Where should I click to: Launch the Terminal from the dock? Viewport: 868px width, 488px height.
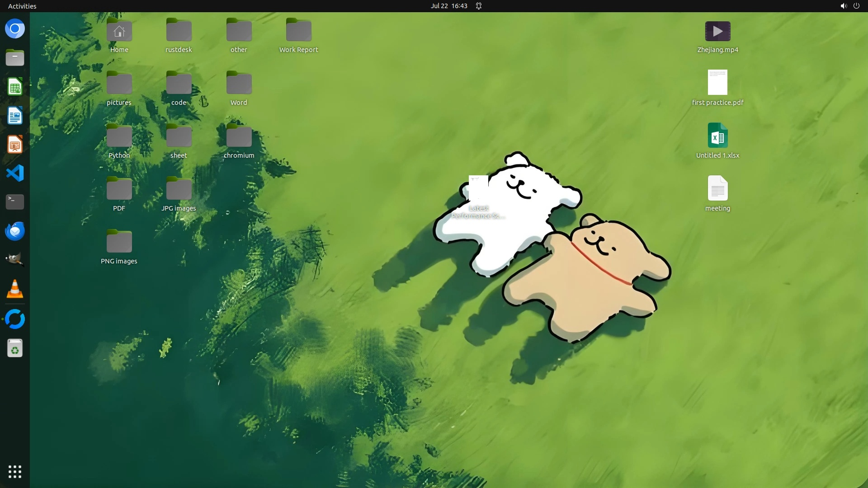tap(15, 202)
